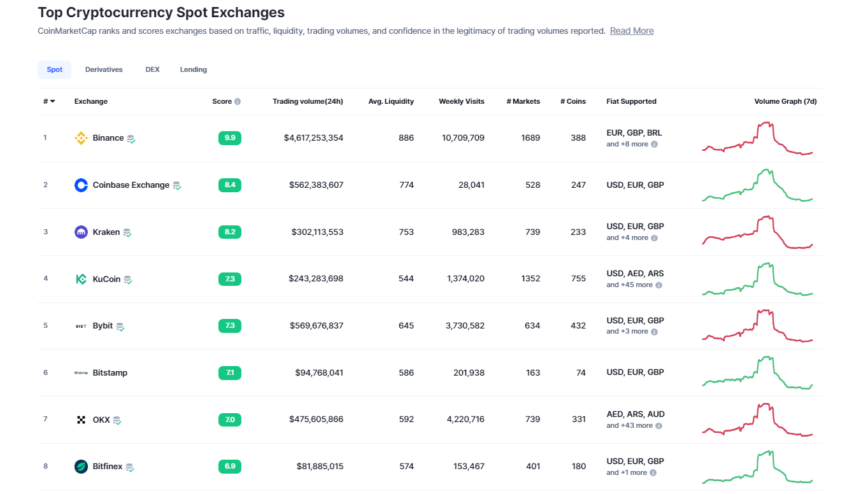Click Bybit trading volume $569,676,837

[316, 326]
